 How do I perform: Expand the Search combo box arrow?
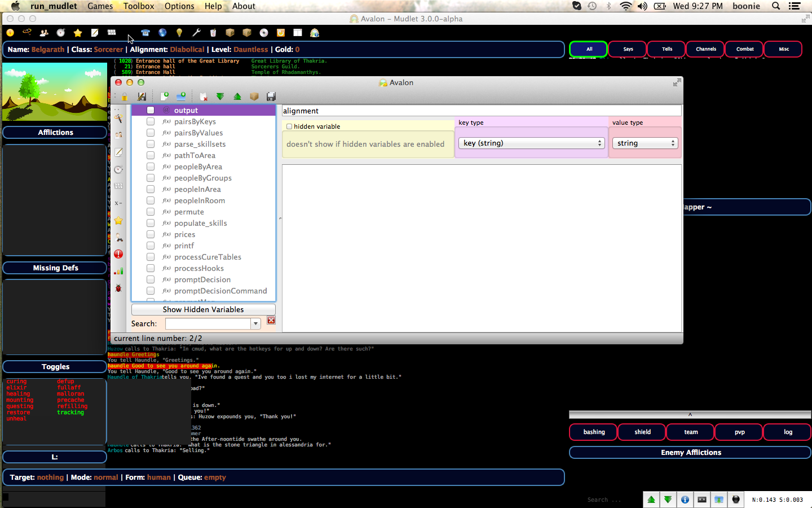pos(255,324)
